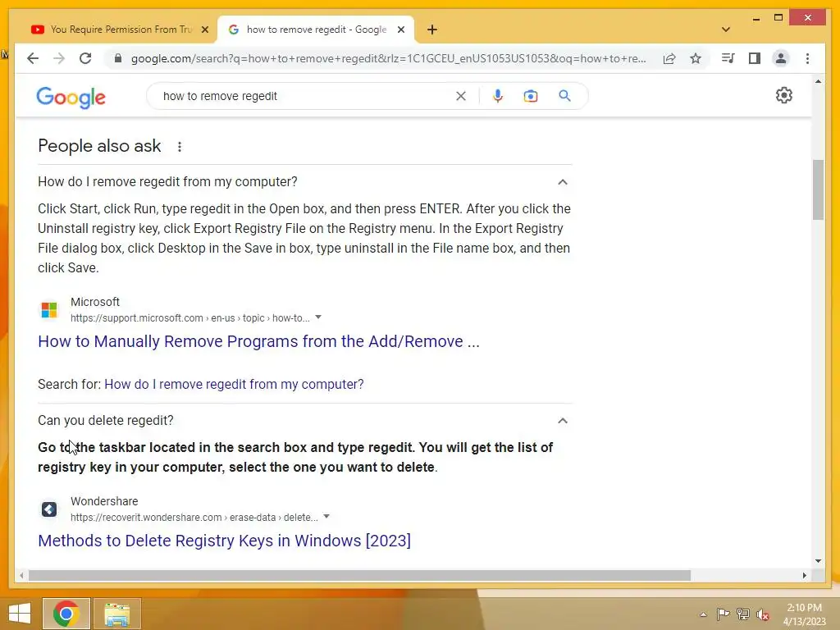
Task: Collapse 'How do I remove regedit' answer
Action: [563, 182]
